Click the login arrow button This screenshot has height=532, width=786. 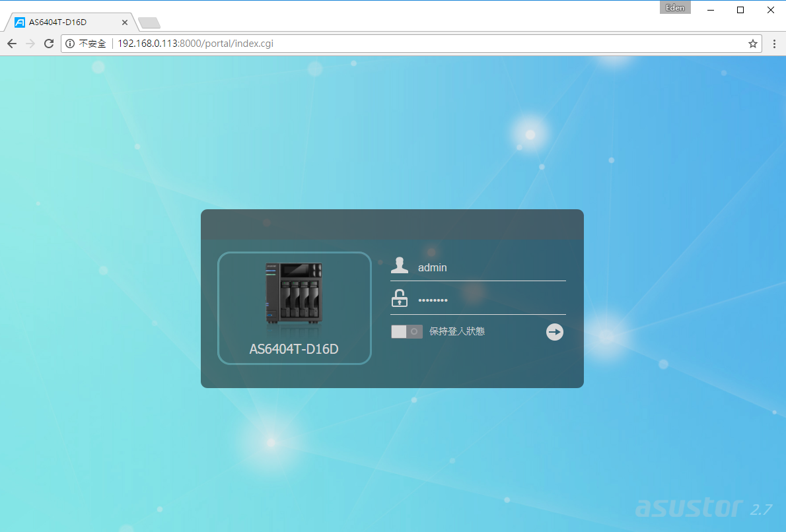pyautogui.click(x=554, y=331)
